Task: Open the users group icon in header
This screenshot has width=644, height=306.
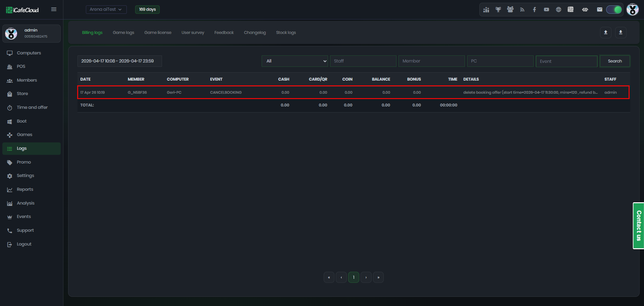Action: tap(510, 10)
